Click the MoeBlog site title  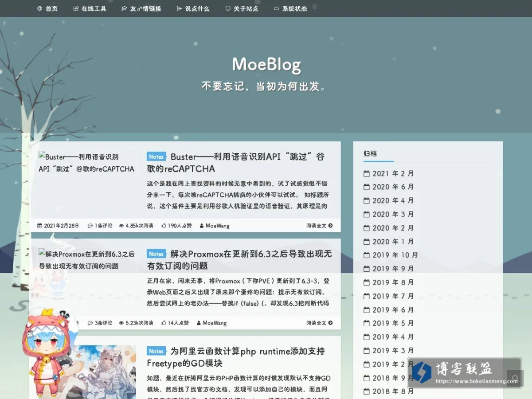pos(266,65)
